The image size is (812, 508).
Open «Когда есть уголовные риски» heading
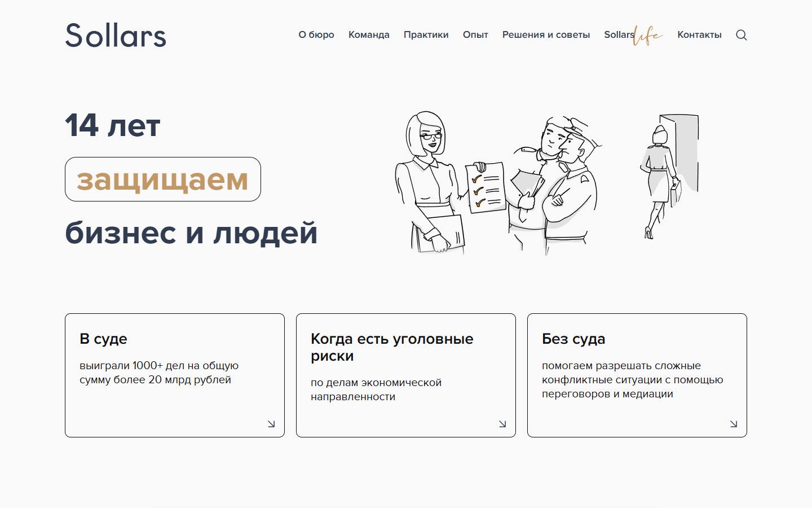(392, 347)
